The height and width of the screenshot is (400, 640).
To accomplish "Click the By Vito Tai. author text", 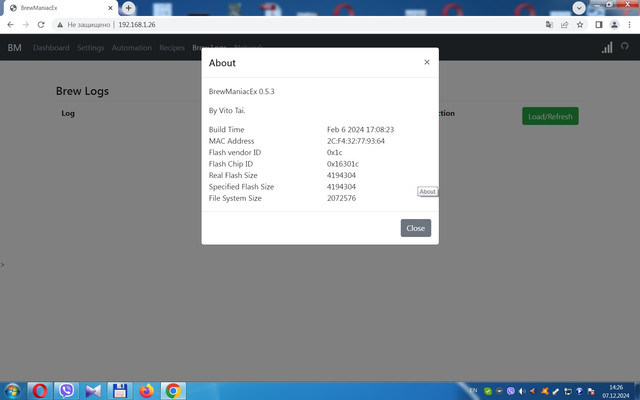I will click(x=227, y=111).
